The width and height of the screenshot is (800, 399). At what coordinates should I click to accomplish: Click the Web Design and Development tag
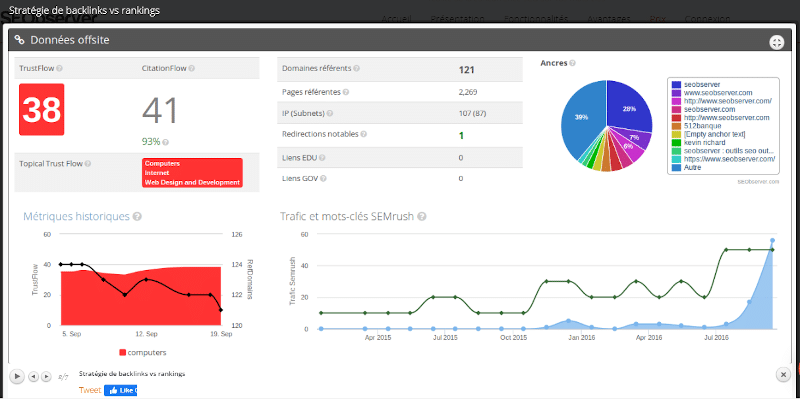192,182
